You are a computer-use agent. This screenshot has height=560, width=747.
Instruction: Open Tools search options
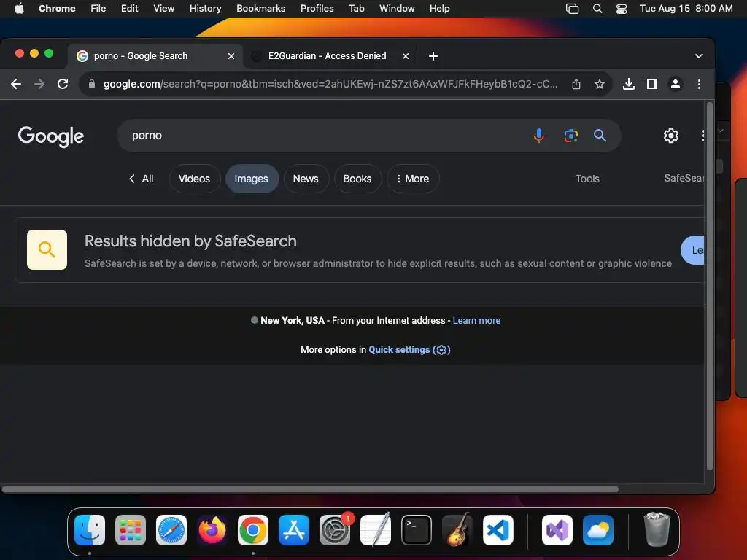coord(587,179)
